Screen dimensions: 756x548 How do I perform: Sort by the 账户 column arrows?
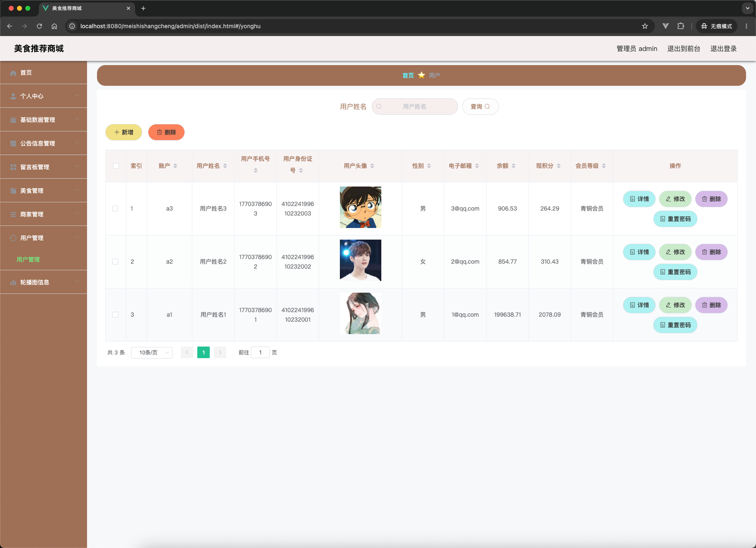pos(175,166)
